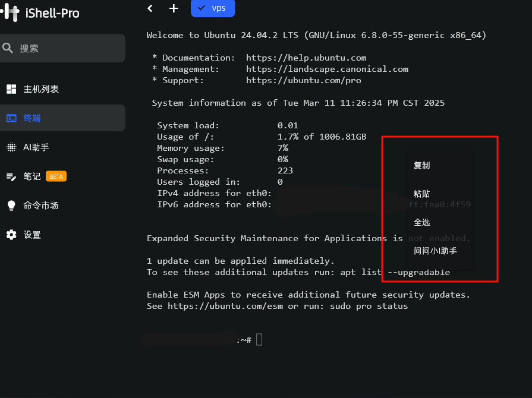
Task: Click the Processes value 223
Action: click(285, 170)
